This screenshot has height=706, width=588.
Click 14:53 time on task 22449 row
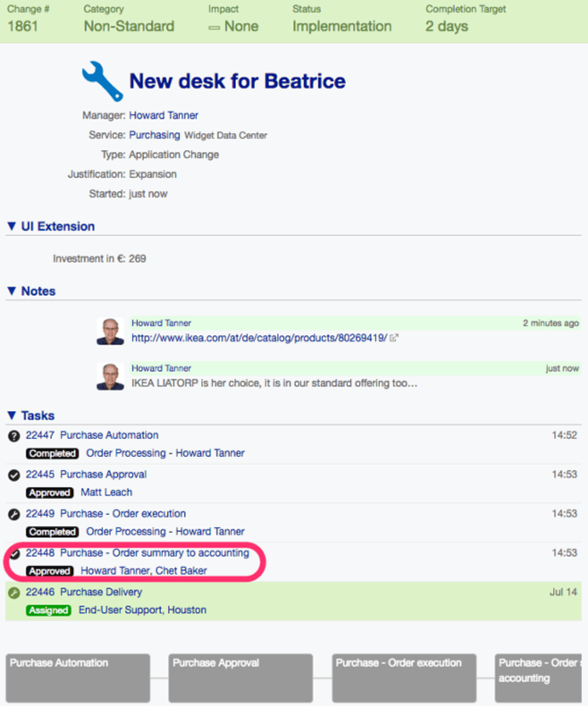point(565,514)
